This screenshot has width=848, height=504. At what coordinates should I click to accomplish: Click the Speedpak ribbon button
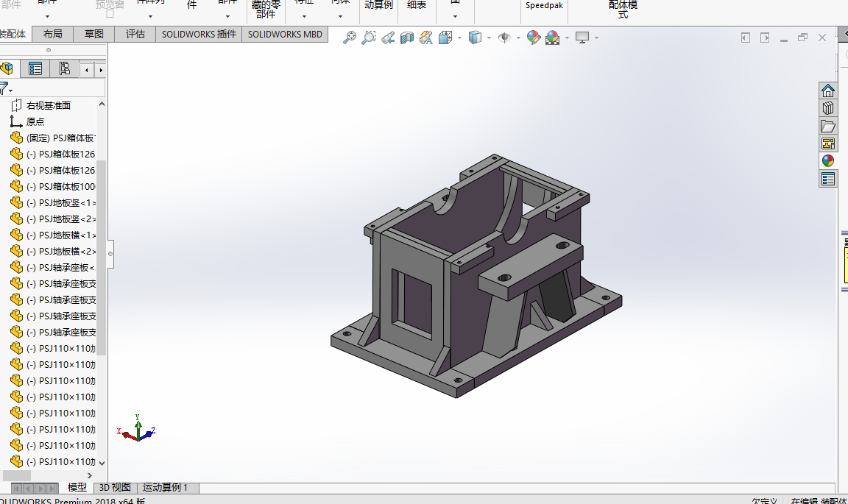point(544,5)
